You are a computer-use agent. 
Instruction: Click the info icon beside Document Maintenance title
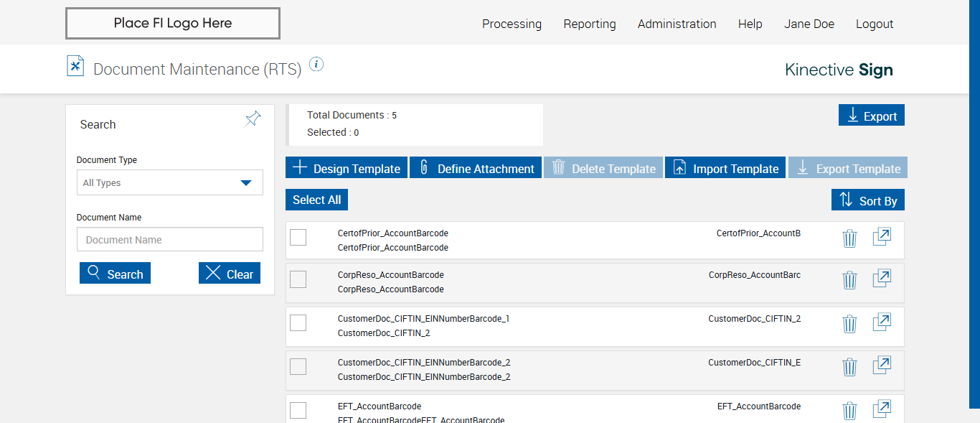coord(316,64)
